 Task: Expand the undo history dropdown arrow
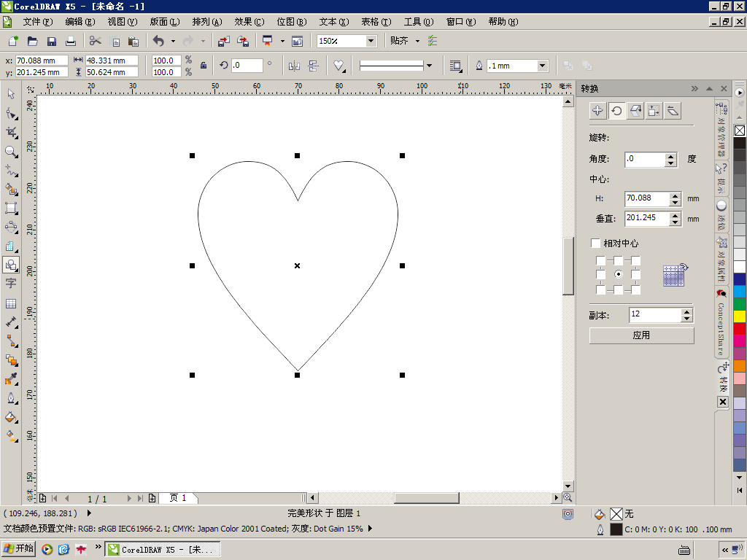point(173,41)
